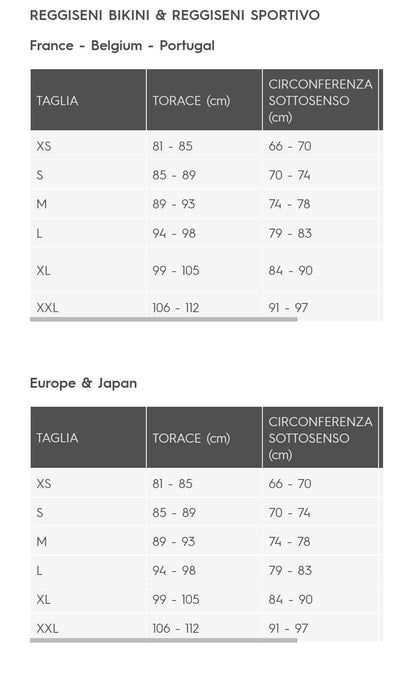Image resolution: width=416 pixels, height=684 pixels.
Task: Click the 66 - 70 underbust value in second table
Action: point(290,483)
